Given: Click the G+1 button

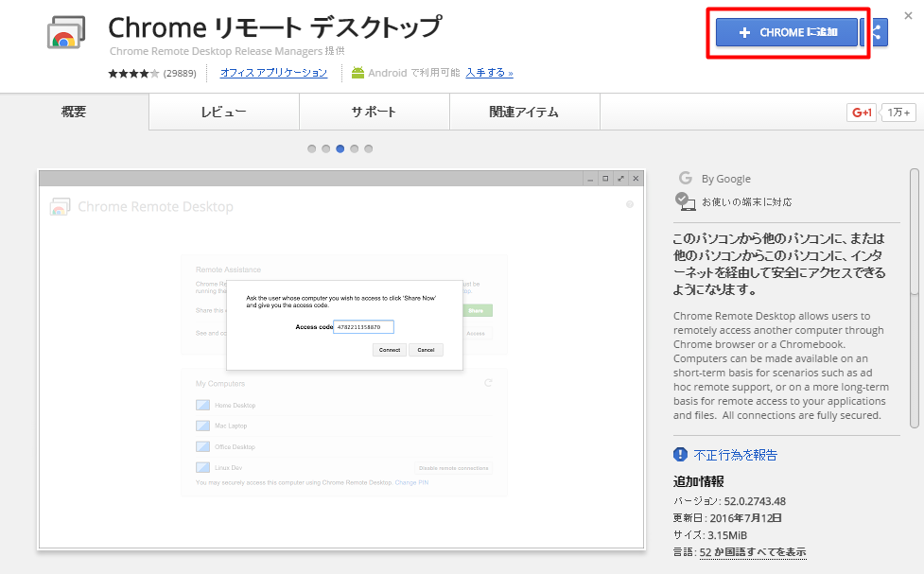Looking at the screenshot, I should click(x=862, y=112).
